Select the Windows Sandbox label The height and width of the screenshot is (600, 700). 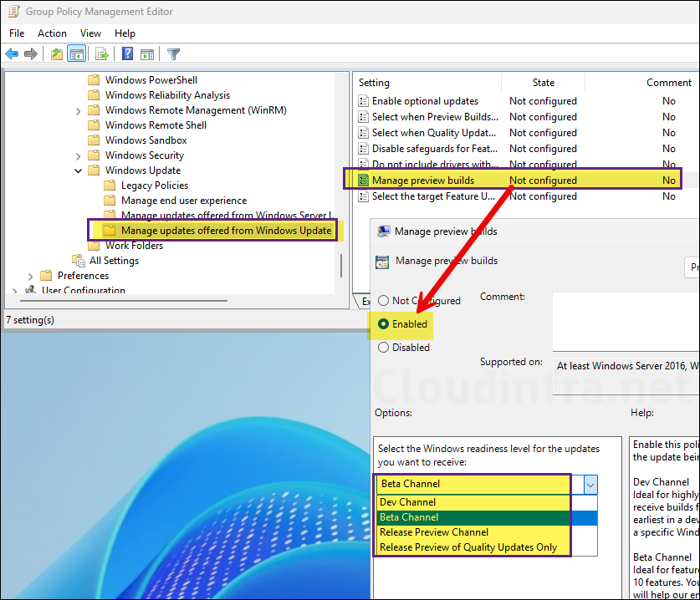click(x=146, y=140)
